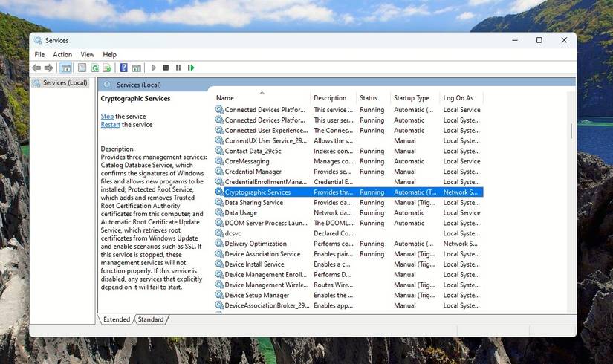Click gear icon of dcsvc row
The width and height of the screenshot is (613, 364).
point(219,233)
